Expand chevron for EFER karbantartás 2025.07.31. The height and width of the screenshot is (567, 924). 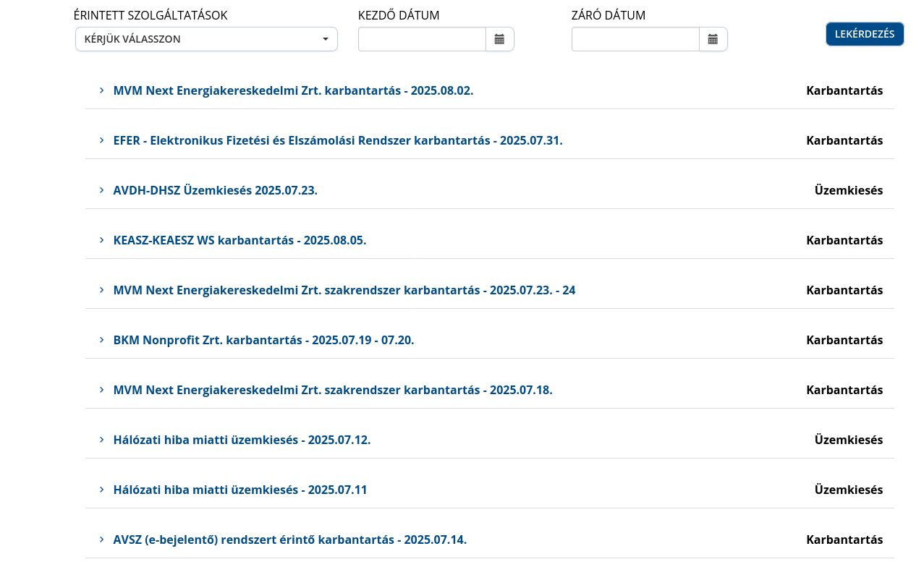[102, 140]
